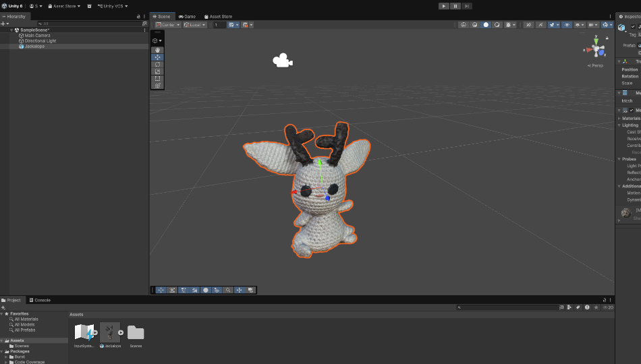Open the Scene view three-dot options menu
The width and height of the screenshot is (641, 364).
[x=611, y=17]
